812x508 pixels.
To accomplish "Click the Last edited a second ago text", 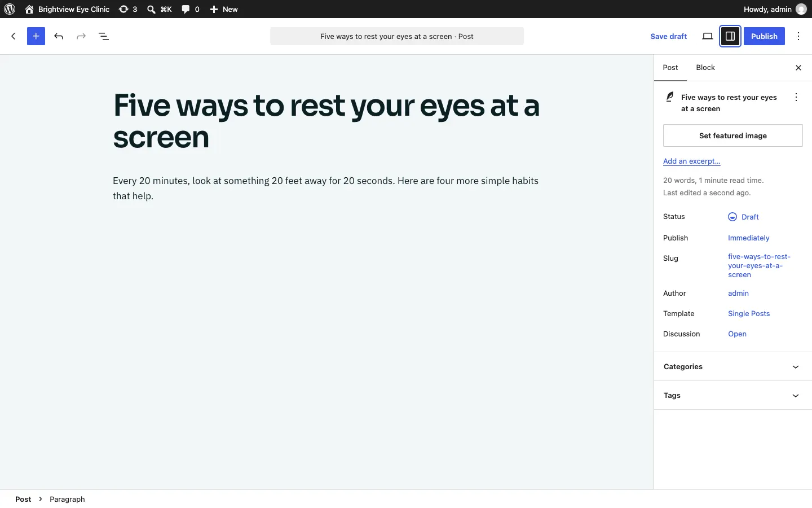I will pyautogui.click(x=707, y=193).
